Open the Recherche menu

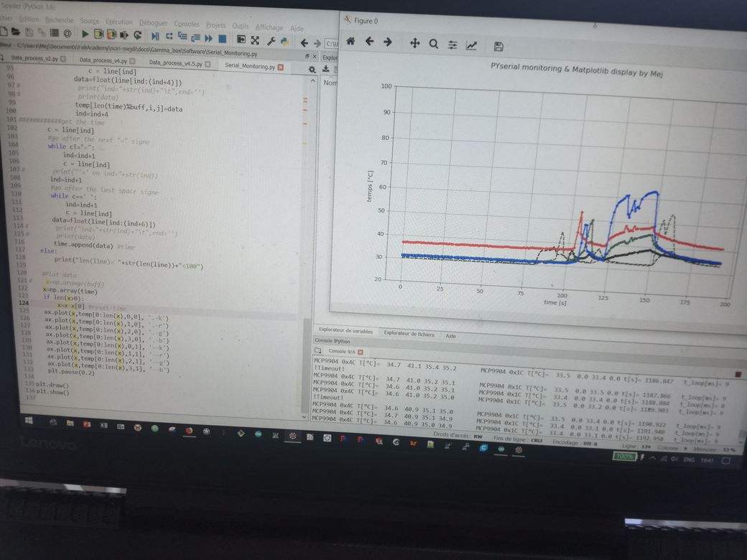point(60,20)
